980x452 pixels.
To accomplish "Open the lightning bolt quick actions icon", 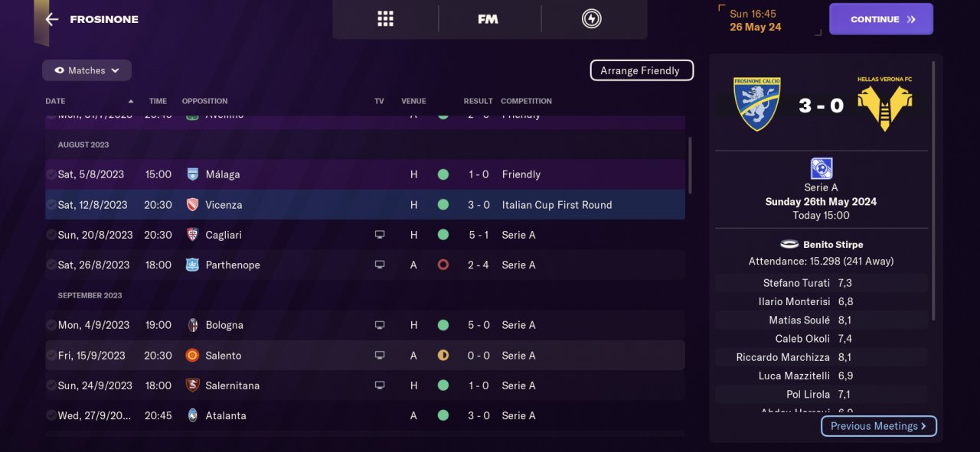I will coord(591,19).
